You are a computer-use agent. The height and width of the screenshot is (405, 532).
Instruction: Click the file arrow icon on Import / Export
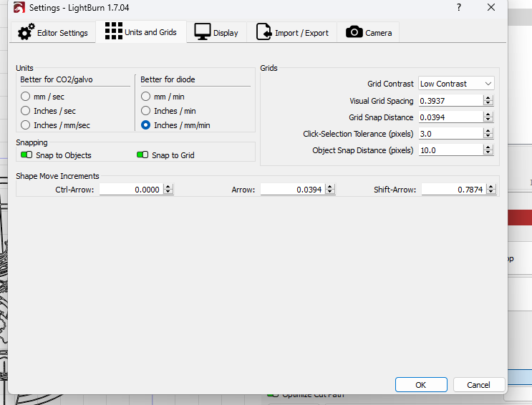(264, 32)
